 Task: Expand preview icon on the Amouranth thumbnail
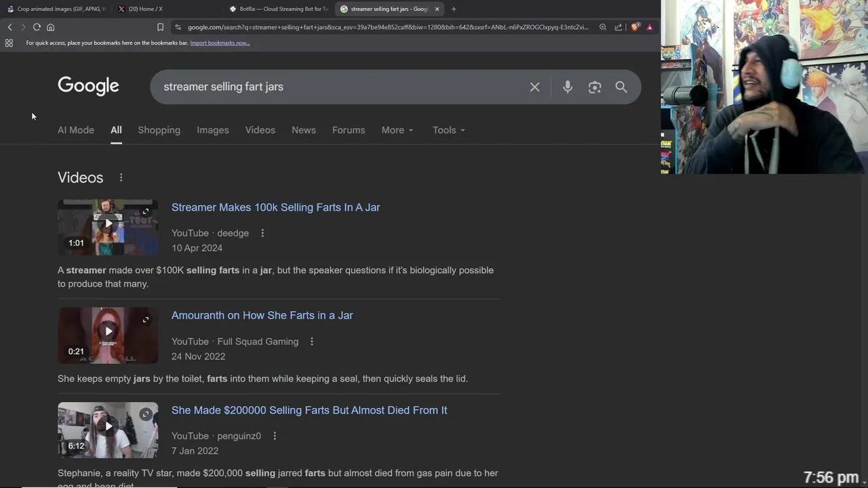click(x=145, y=320)
